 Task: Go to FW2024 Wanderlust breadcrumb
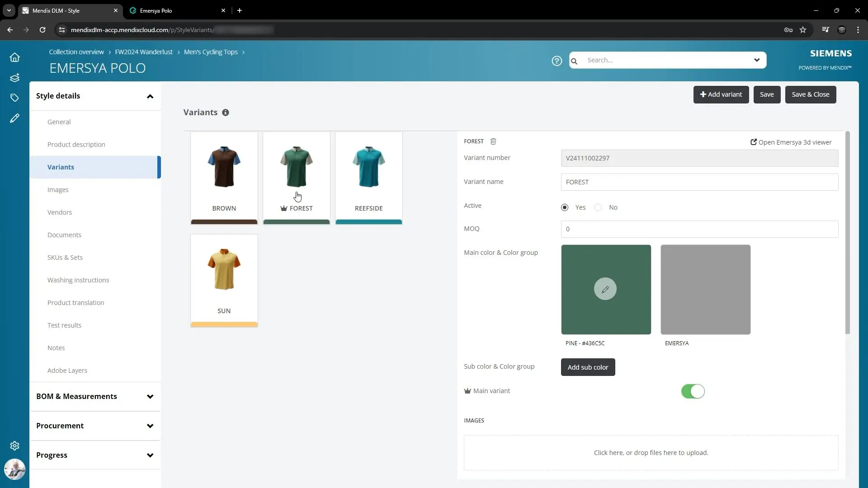(144, 52)
